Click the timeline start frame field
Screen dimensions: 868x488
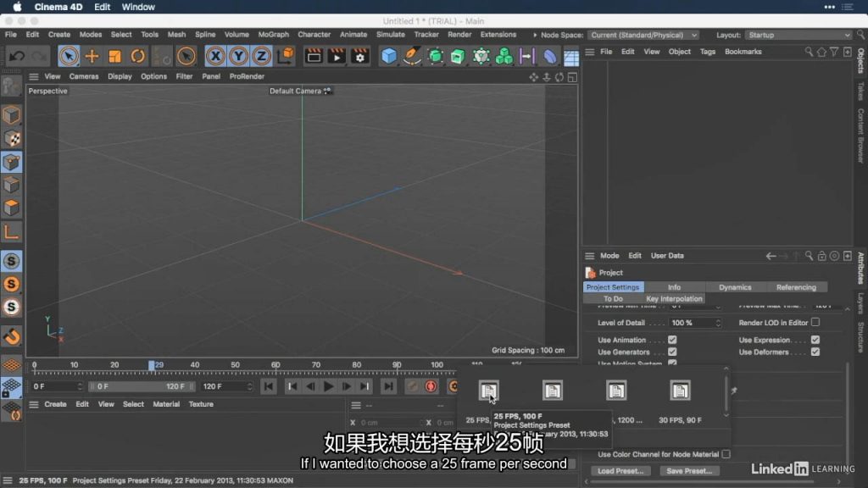57,386
